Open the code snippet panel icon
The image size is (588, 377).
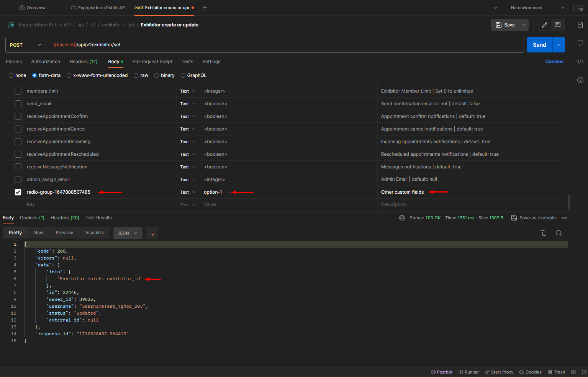[580, 62]
